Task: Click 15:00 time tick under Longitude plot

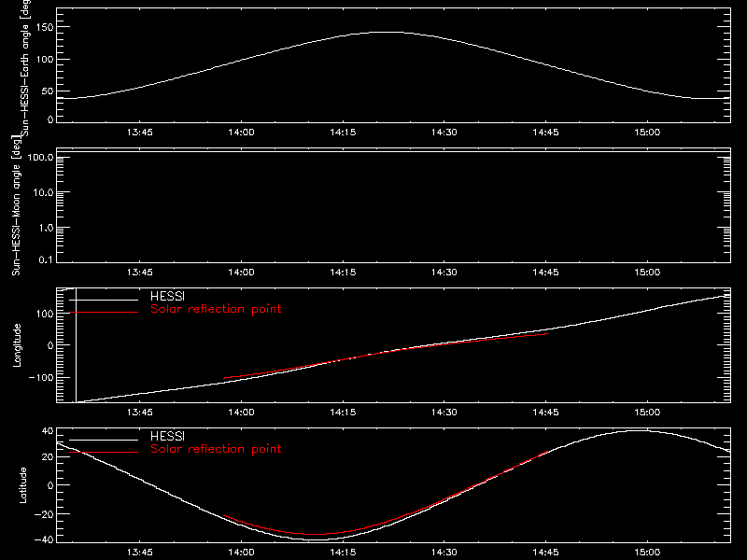Action: pos(647,412)
